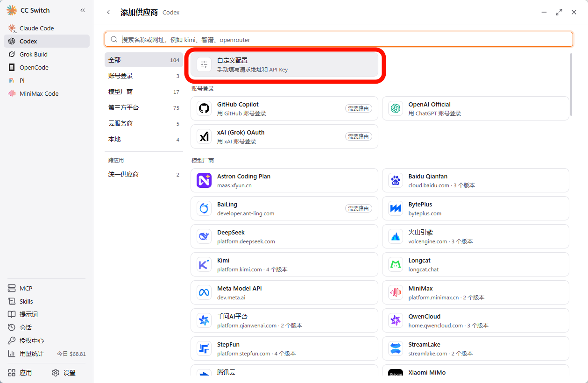
Task: Click the 火山引擎 logo icon
Action: pos(396,236)
